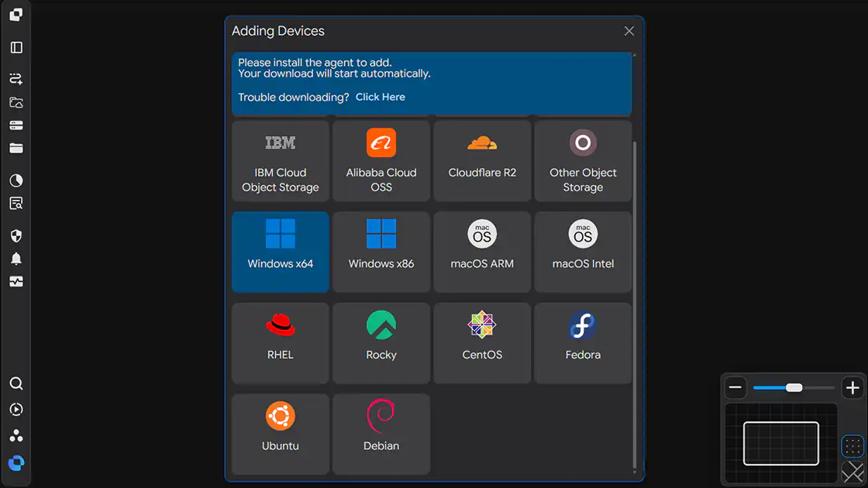Click the circular play icon in sidebar
This screenshot has height=488, width=868.
pos(16,410)
